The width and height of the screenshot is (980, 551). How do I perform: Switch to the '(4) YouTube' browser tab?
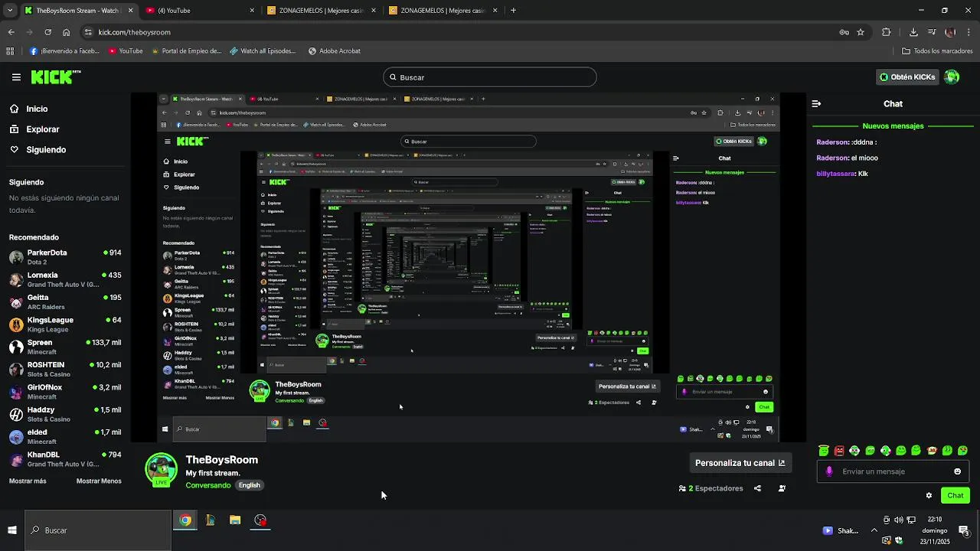(198, 11)
